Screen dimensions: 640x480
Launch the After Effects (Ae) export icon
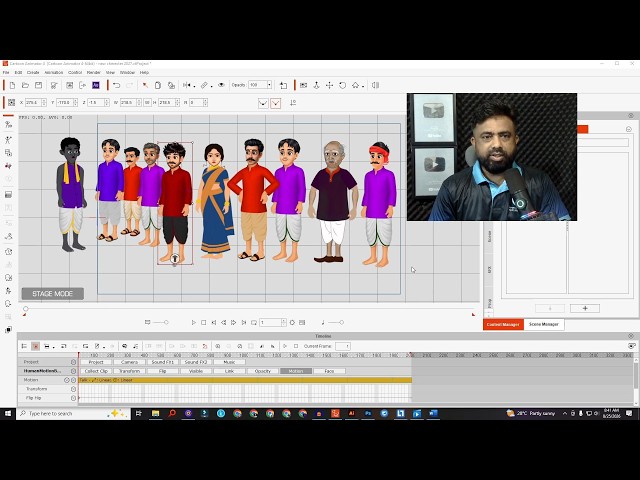[96, 85]
